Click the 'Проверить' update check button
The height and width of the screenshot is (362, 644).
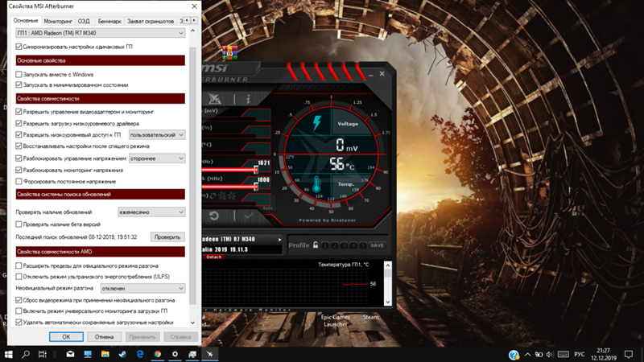(x=167, y=237)
